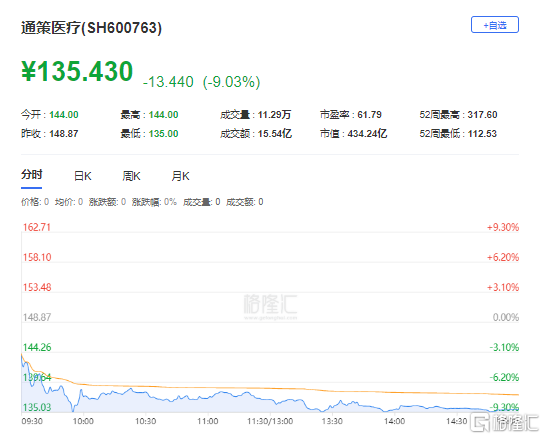545x439 pixels.
Task: Click the 148.87 baseline axis label
Action: [37, 317]
